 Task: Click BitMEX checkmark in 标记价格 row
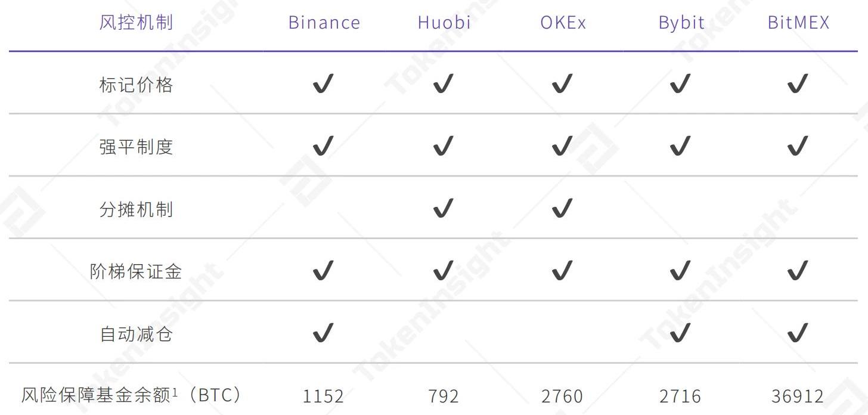pos(798,84)
